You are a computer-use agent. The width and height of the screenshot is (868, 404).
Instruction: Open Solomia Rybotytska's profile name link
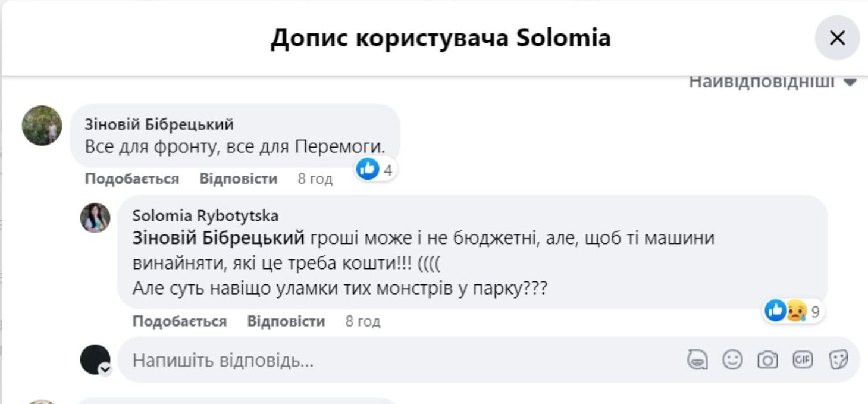click(205, 215)
